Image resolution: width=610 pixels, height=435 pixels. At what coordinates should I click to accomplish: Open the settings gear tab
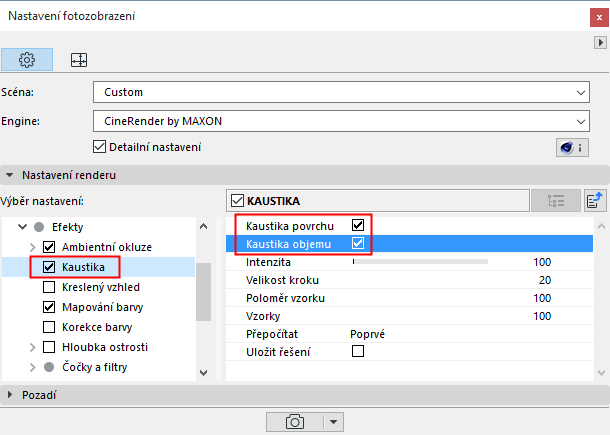tap(28, 60)
